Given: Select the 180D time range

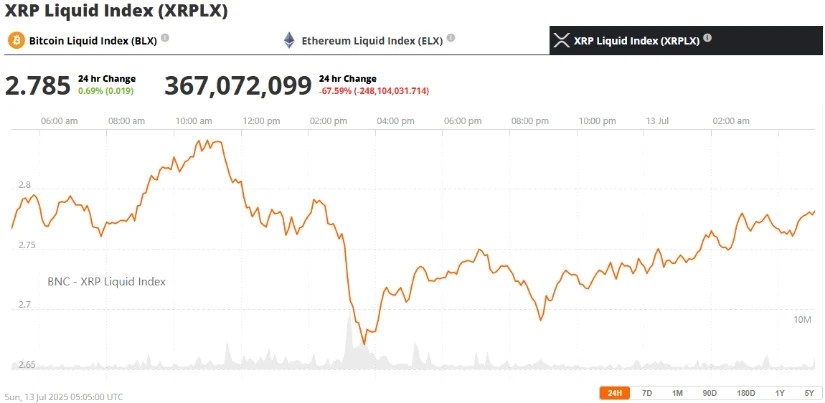Looking at the screenshot, I should pyautogui.click(x=745, y=393).
